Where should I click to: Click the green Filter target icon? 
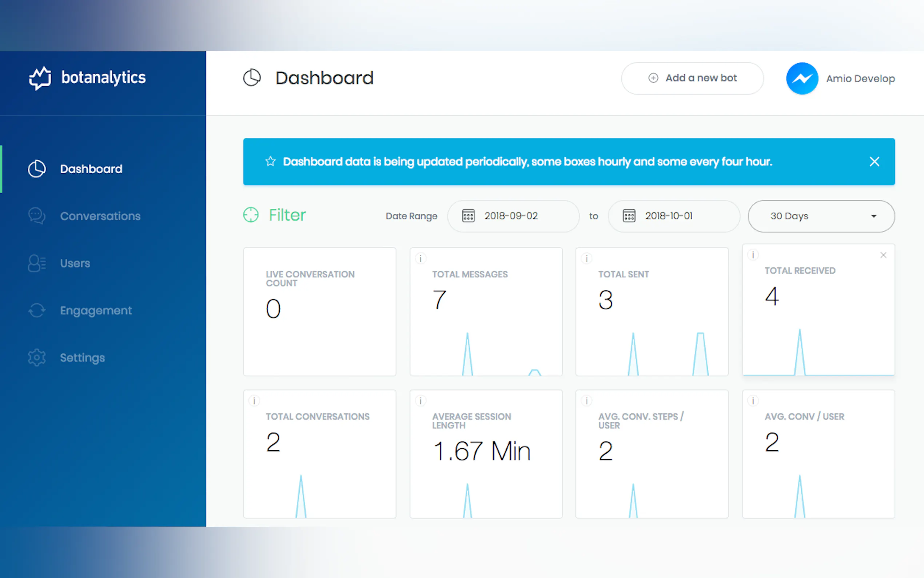251,215
